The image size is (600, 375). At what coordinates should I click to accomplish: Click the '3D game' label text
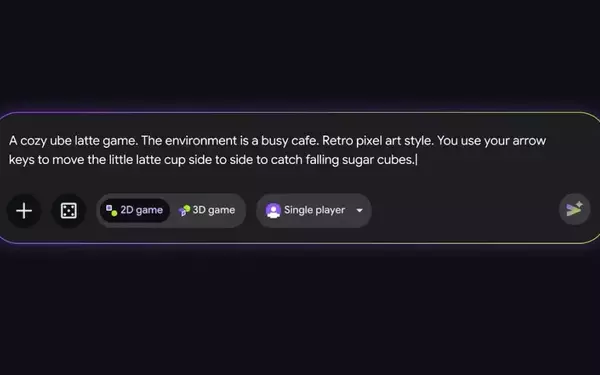point(214,210)
